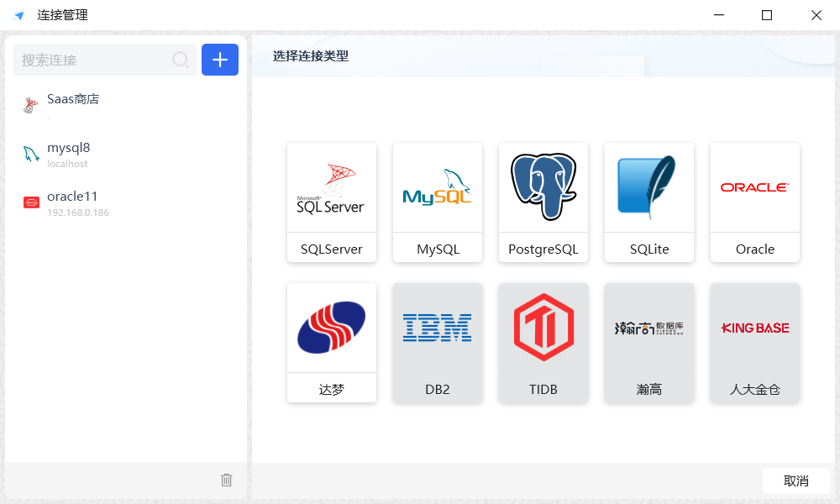Minimize the 连接管理 window
The height and width of the screenshot is (504, 840).
pos(719,15)
